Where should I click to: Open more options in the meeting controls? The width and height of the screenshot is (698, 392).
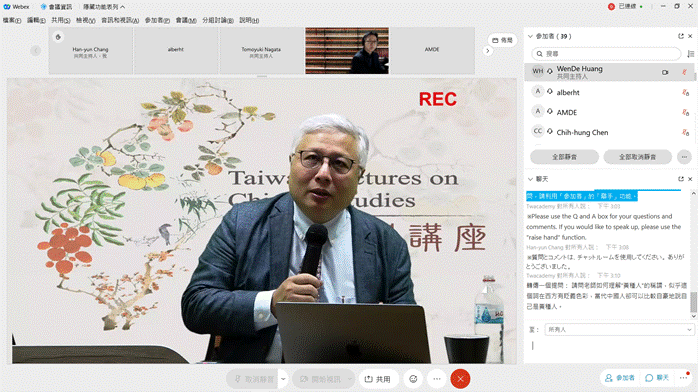click(437, 379)
